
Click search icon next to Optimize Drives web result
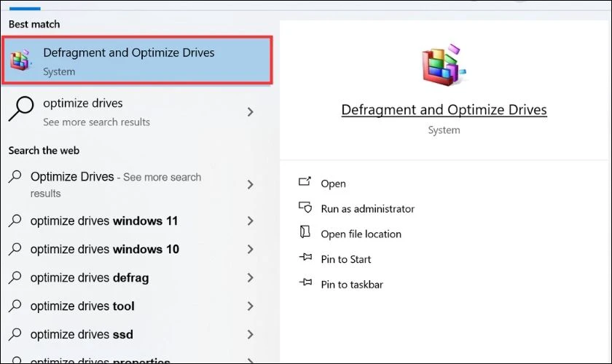coord(15,177)
